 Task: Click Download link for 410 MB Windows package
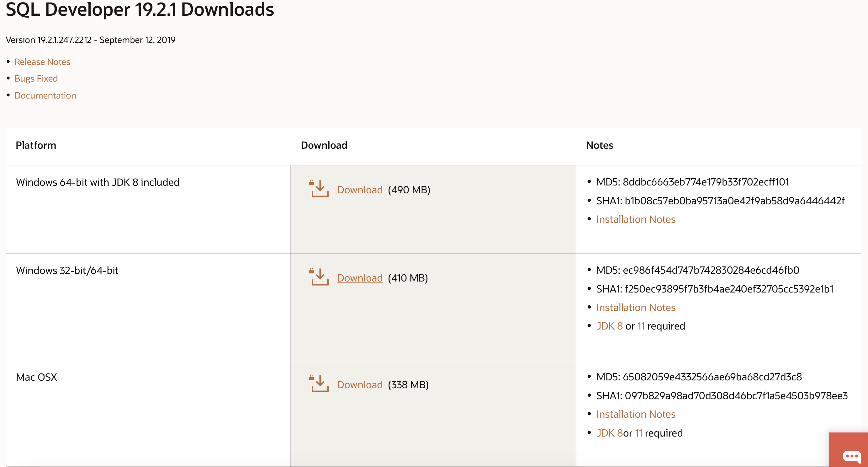click(360, 278)
